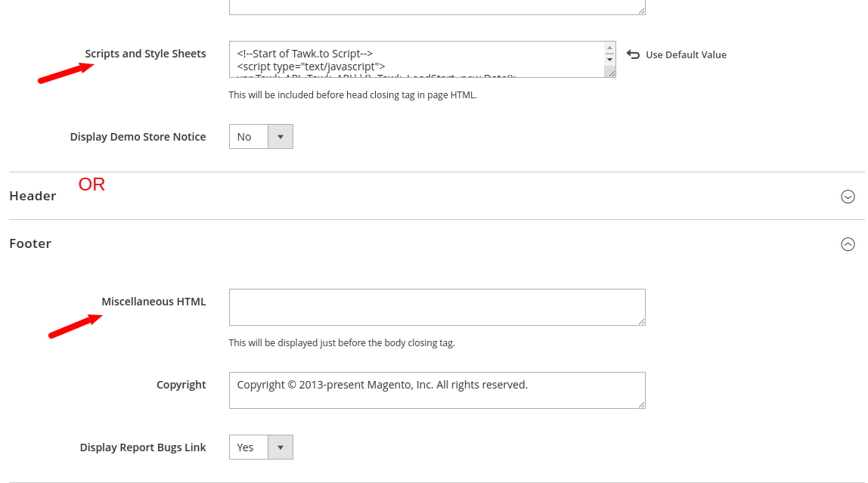
Task: Click the resize handle on the Scripts textarea
Action: pos(612,76)
